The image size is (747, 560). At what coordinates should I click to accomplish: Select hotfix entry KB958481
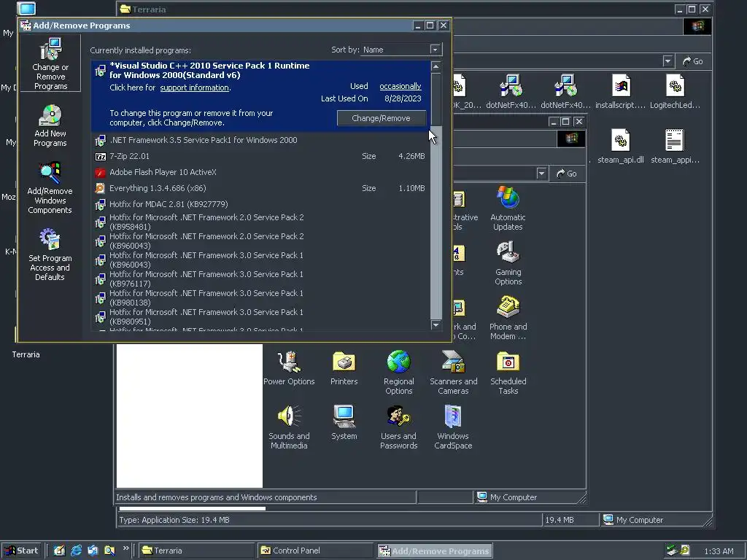tap(260, 222)
